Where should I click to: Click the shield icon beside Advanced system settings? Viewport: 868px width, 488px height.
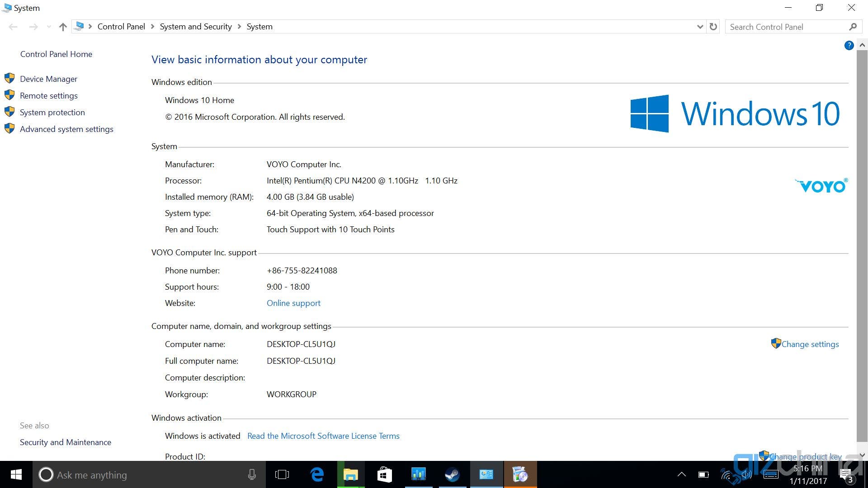click(x=9, y=129)
